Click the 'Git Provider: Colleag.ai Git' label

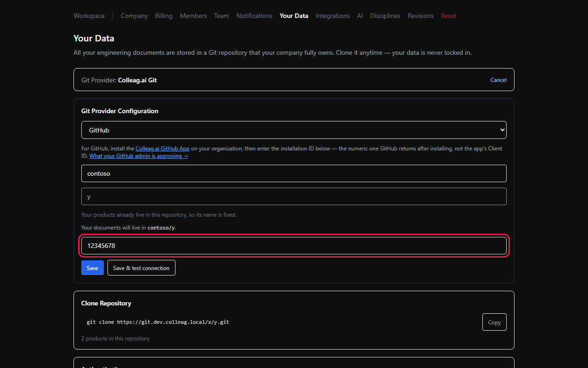pos(119,80)
